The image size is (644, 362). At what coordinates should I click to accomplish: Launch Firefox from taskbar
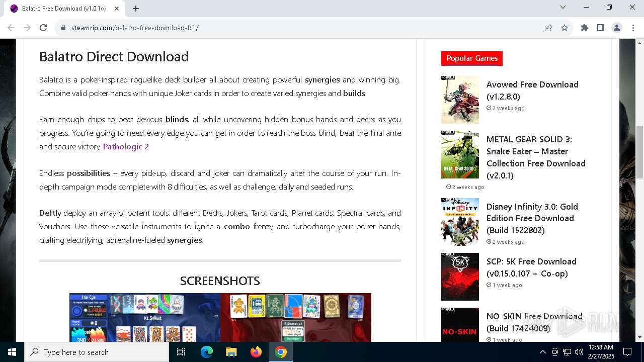[x=256, y=352]
